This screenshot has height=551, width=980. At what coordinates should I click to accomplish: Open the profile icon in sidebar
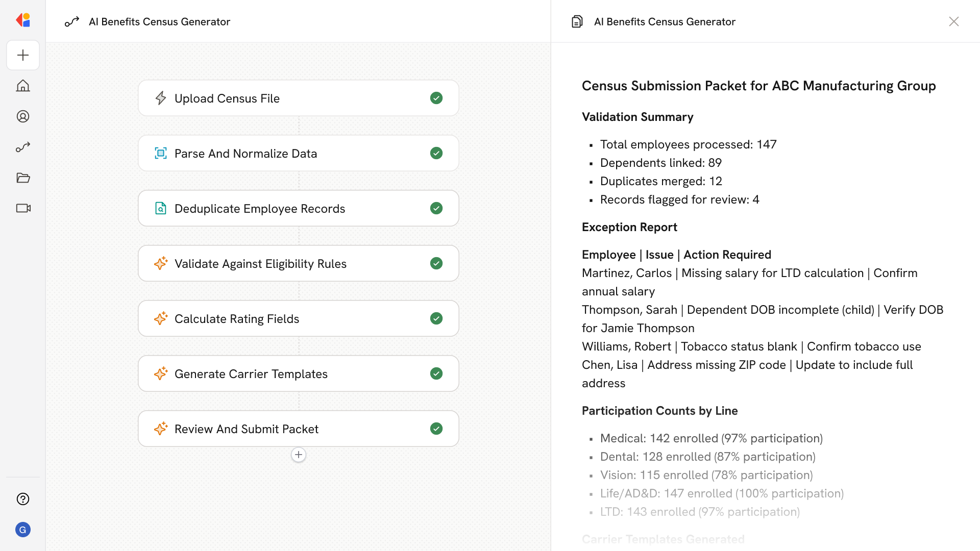pos(23,116)
